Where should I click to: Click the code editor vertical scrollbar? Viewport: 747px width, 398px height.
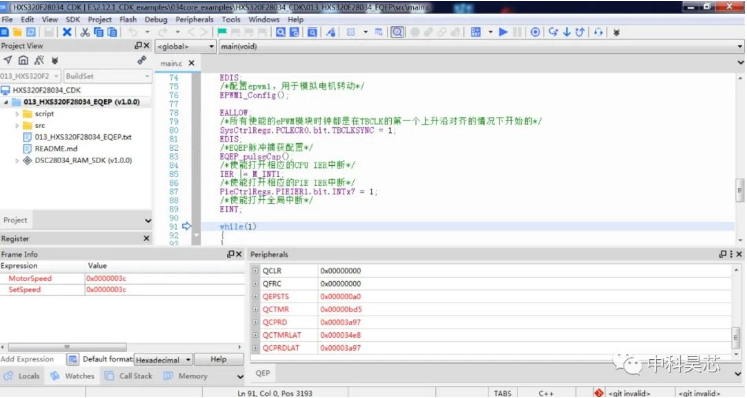[x=740, y=191]
